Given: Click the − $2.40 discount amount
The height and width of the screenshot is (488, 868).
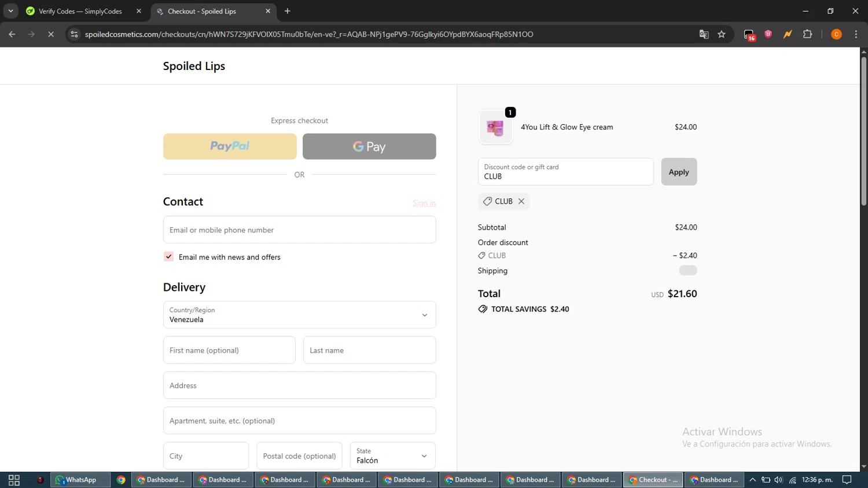Looking at the screenshot, I should (685, 256).
